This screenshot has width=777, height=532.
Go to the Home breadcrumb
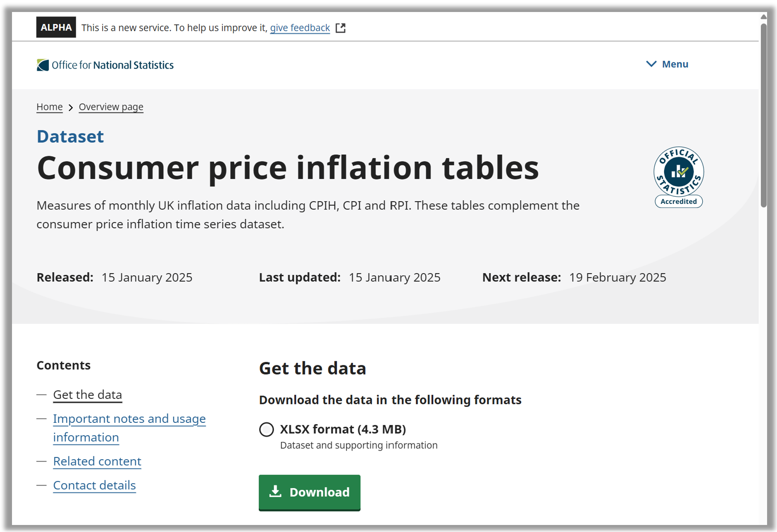(49, 107)
